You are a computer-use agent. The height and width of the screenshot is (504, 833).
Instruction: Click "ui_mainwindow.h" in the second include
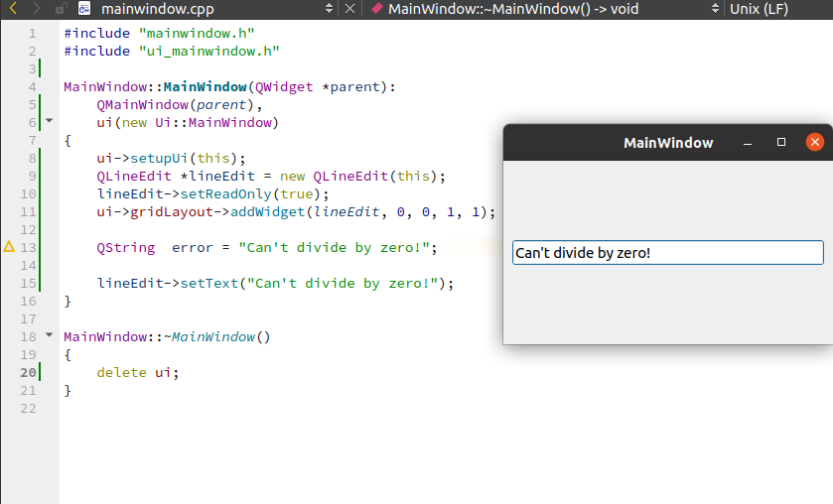click(208, 52)
